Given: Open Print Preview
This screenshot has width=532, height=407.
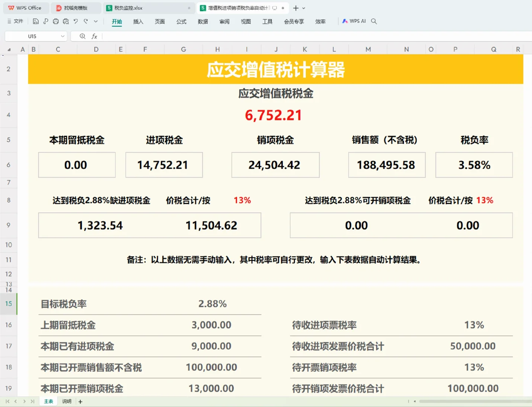Looking at the screenshot, I should 66,21.
